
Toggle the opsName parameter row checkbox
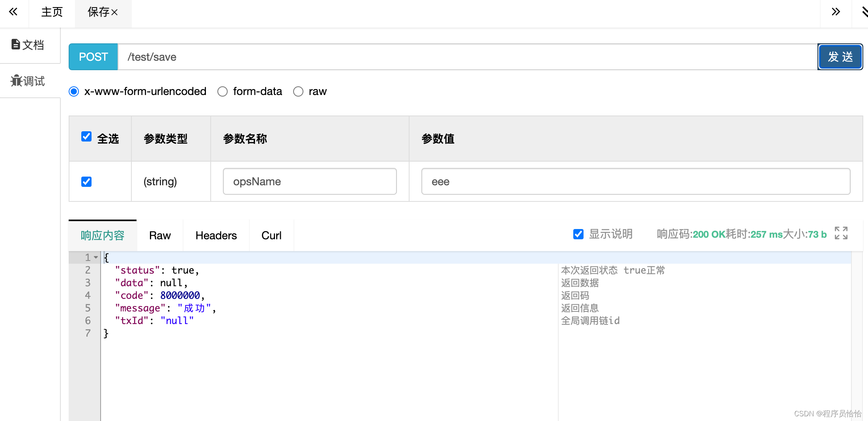86,181
